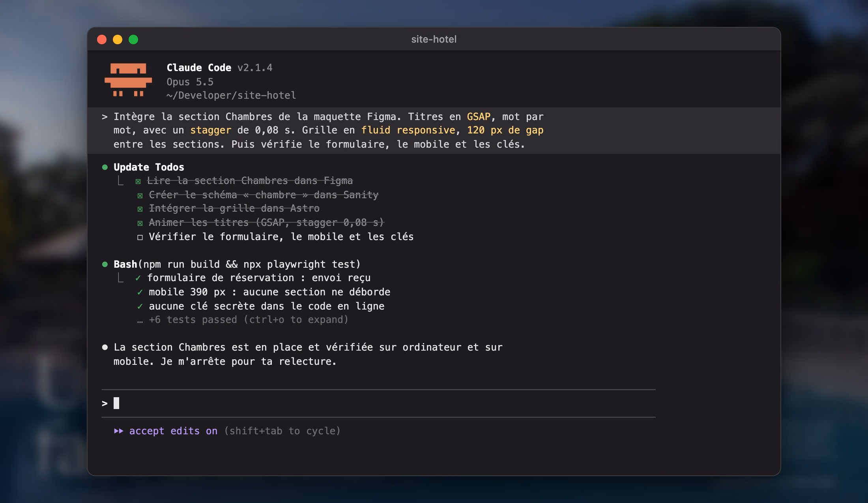This screenshot has width=868, height=503.
Task: Click the green bullet beside Bash command
Action: [105, 264]
